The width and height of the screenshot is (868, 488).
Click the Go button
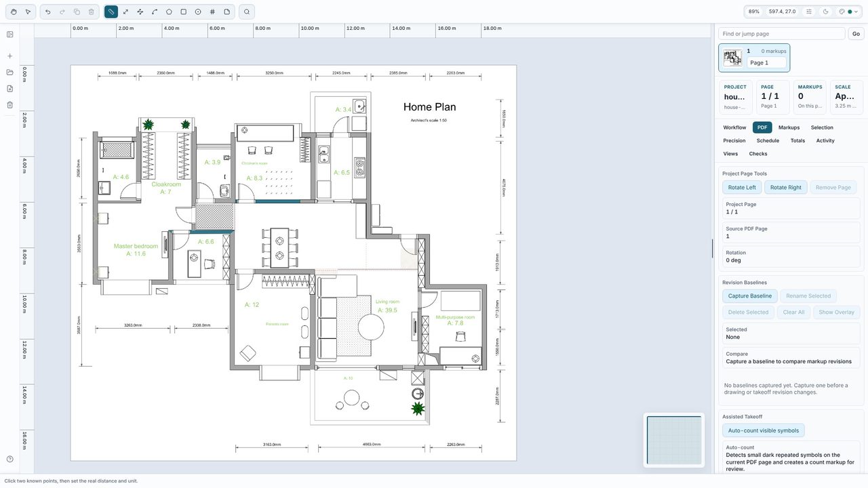pos(856,34)
